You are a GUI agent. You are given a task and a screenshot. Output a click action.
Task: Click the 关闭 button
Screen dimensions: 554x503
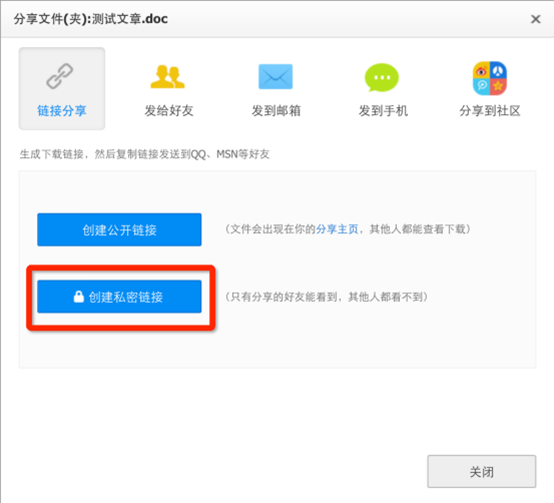tap(482, 472)
